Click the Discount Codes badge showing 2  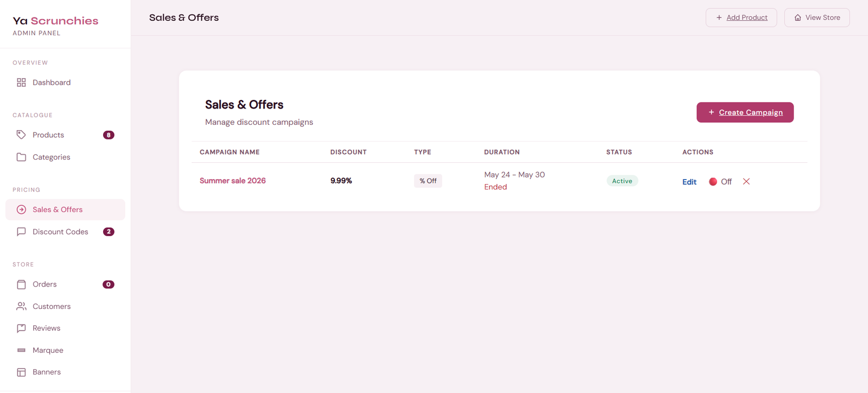108,232
